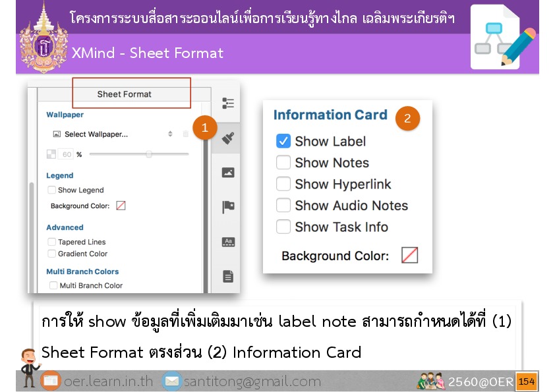Select the Format paintbrush icon in sidebar

pos(228,138)
